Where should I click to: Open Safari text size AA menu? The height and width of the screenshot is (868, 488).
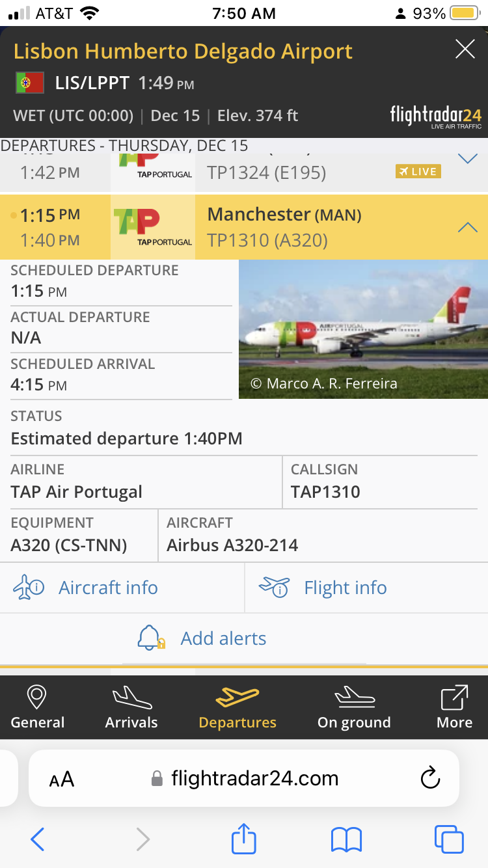(62, 779)
